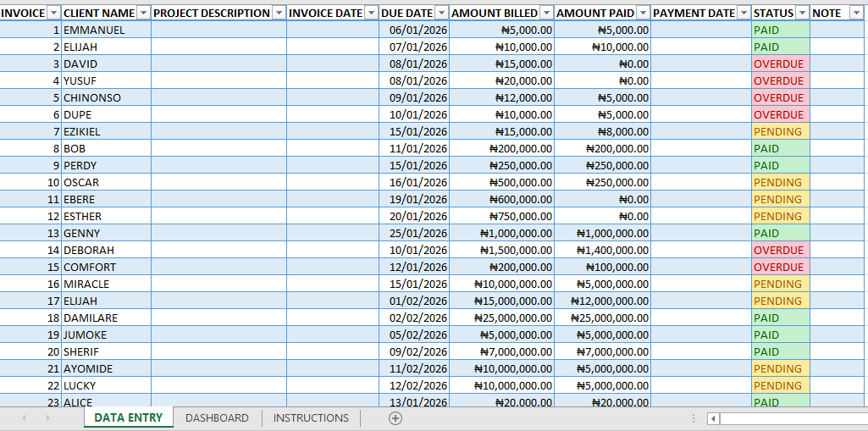The width and height of the screenshot is (868, 431).
Task: Open the AMOUNT BILLED filter dropdown
Action: coord(546,13)
